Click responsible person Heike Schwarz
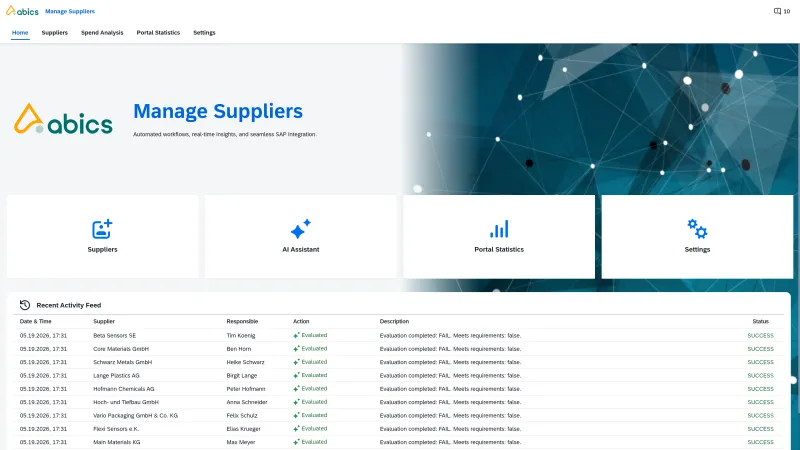The image size is (800, 450). tap(245, 362)
